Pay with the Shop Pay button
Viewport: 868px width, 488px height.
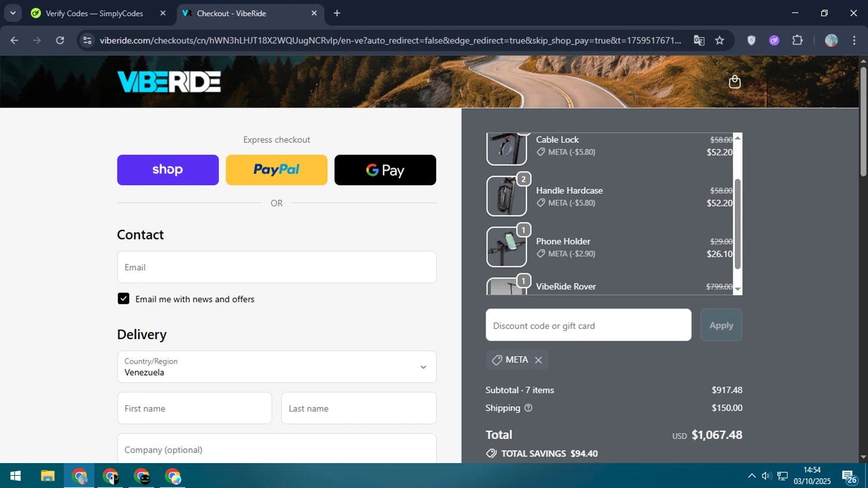point(168,170)
